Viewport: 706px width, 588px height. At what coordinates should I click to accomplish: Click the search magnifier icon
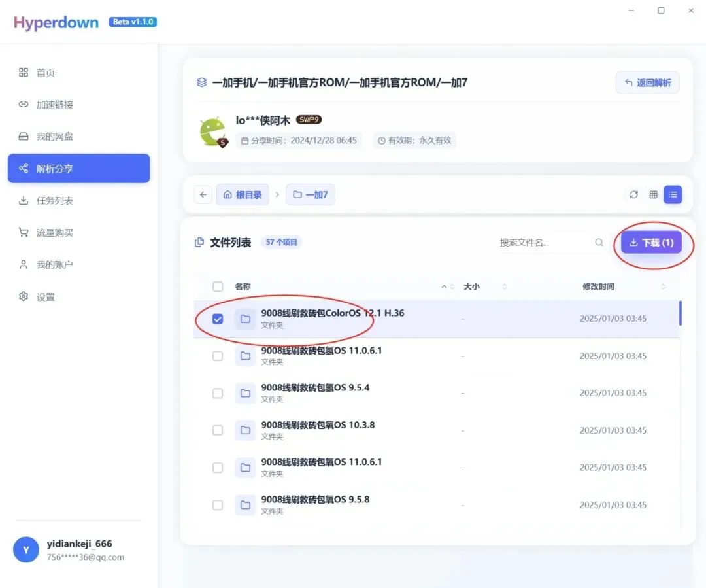[599, 243]
